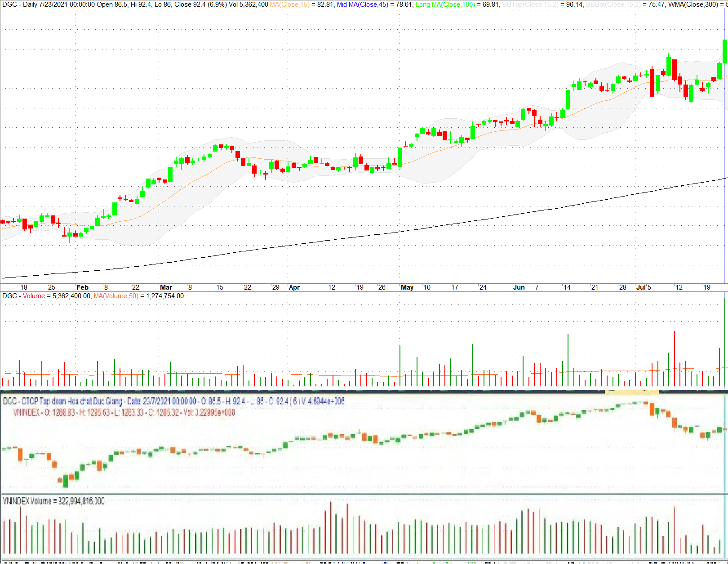Select the WMA(Close,300) label in header
The width and height of the screenshot is (728, 564).
pos(693,4)
